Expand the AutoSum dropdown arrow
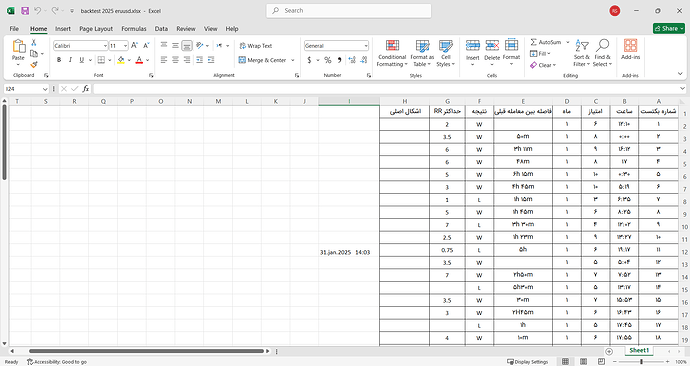Viewport: 690px width, 366px height. [568, 42]
